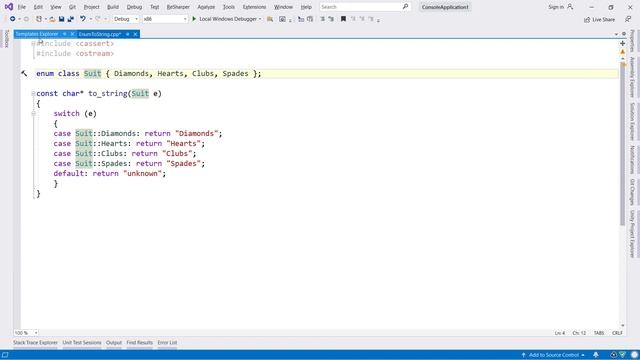Image resolution: width=640 pixels, height=360 pixels.
Task: Start debugging with the green play icon
Action: pos(194,19)
